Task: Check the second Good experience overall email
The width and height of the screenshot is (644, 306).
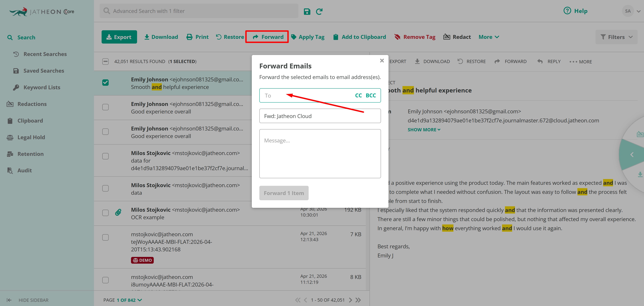Action: pos(105,131)
